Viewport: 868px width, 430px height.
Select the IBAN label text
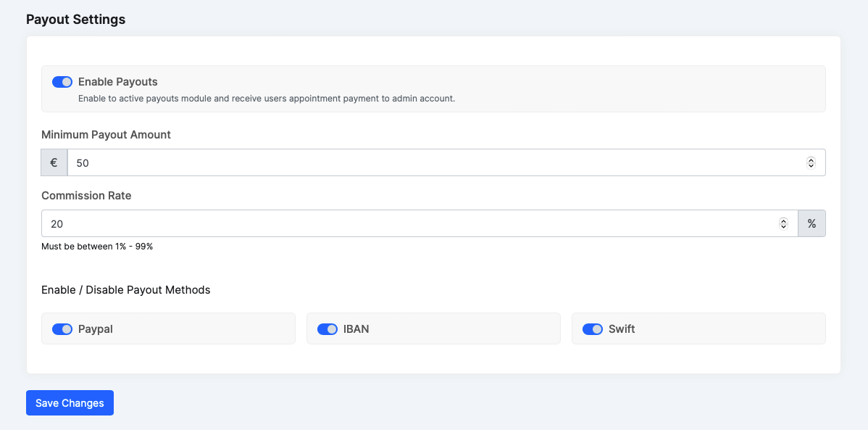(356, 329)
